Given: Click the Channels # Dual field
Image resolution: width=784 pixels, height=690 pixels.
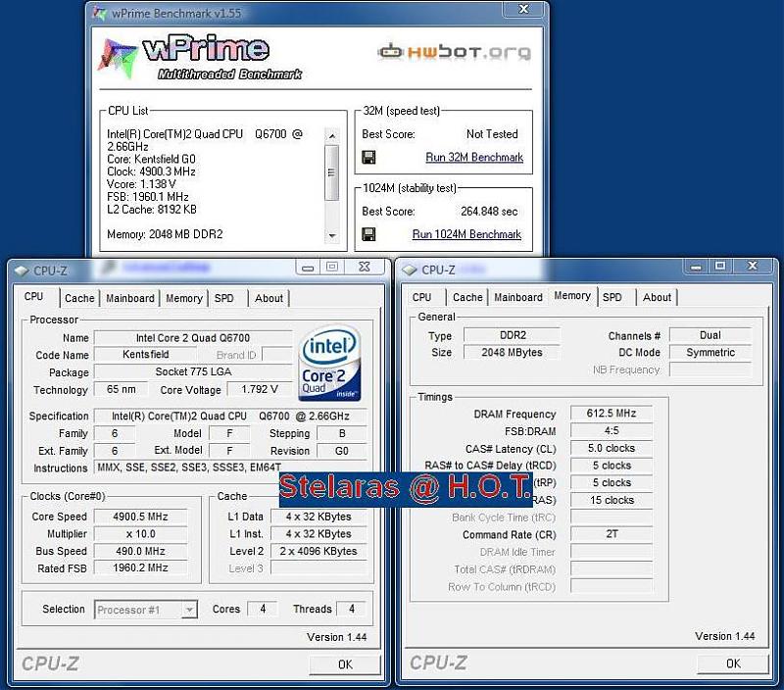Looking at the screenshot, I should click(710, 335).
